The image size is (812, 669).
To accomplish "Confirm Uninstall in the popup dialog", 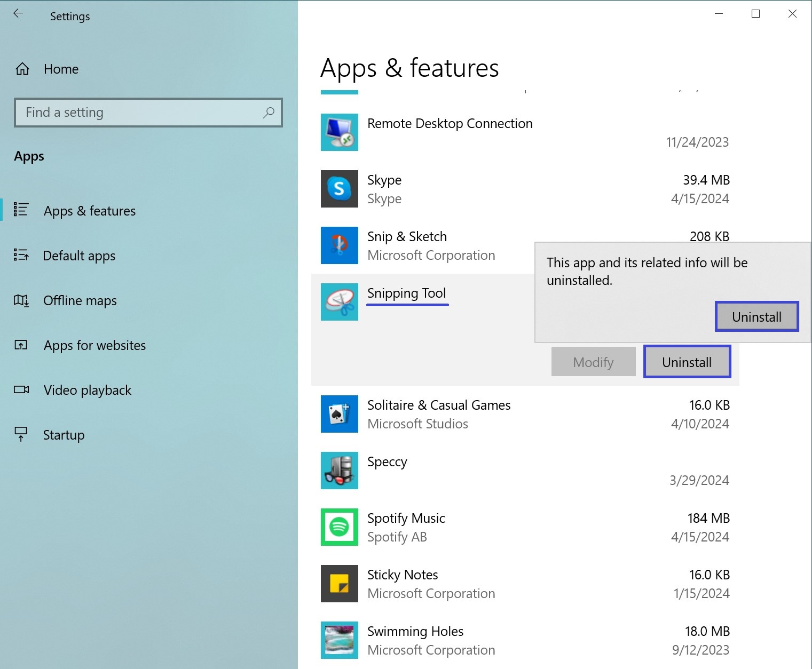I will click(x=756, y=317).
